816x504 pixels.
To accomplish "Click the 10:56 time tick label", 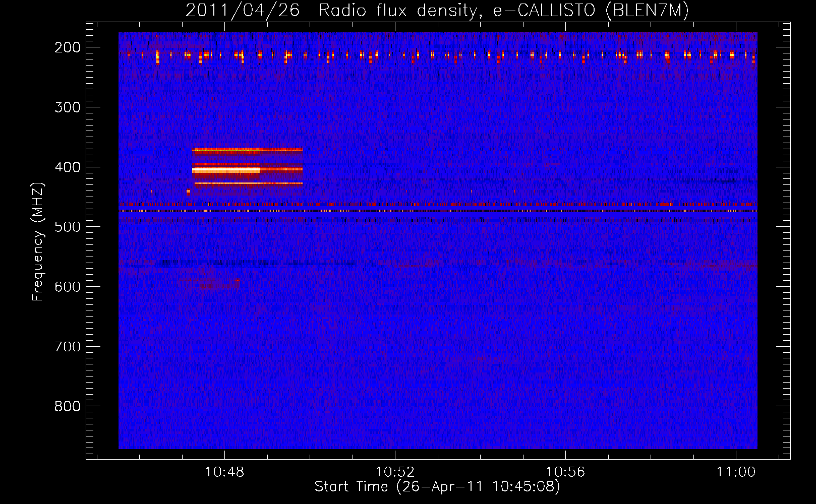I will (565, 472).
